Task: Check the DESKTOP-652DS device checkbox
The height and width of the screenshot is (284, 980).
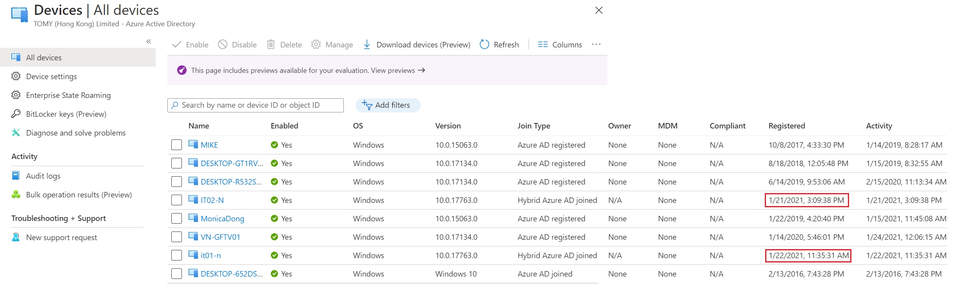Action: (x=177, y=274)
